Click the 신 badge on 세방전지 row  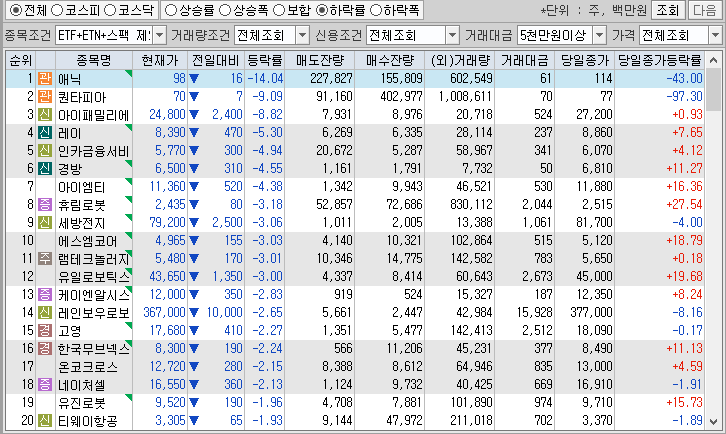pyautogui.click(x=44, y=222)
